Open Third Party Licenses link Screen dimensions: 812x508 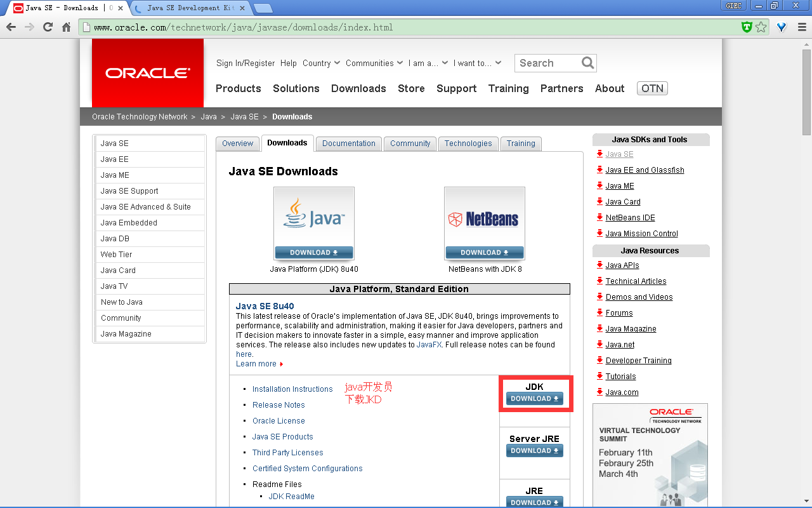pyautogui.click(x=288, y=453)
